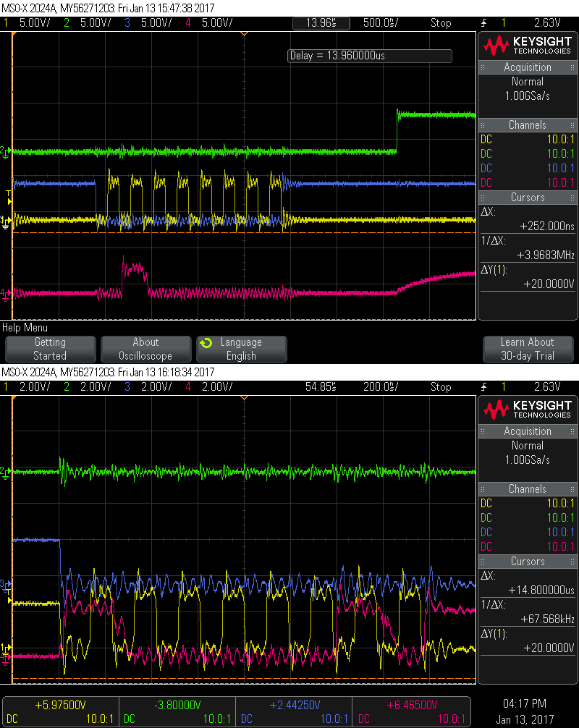Viewport: 579px width, 728px height.
Task: Open the Language English softkey
Action: coord(241,349)
